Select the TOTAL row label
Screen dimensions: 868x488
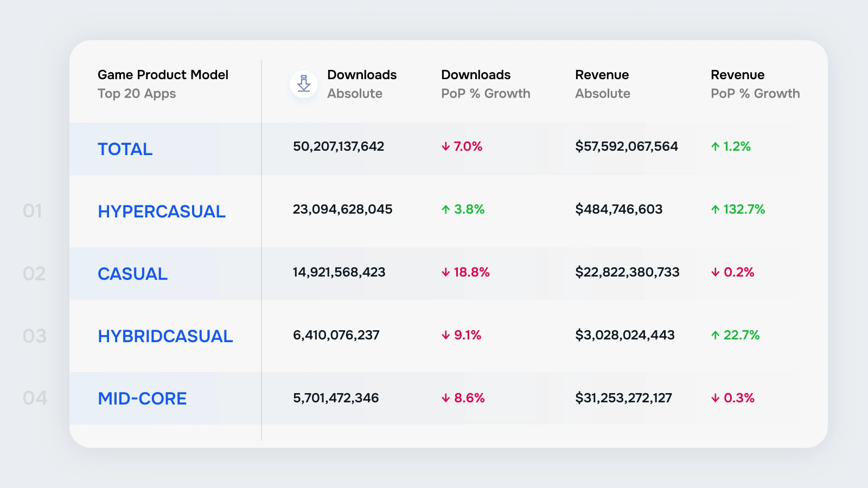click(x=125, y=149)
